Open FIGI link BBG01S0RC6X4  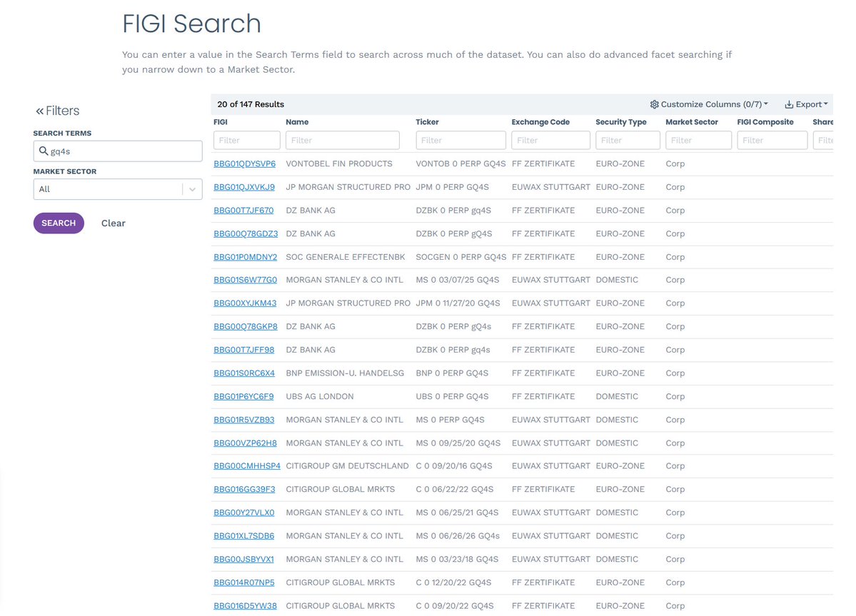(244, 373)
